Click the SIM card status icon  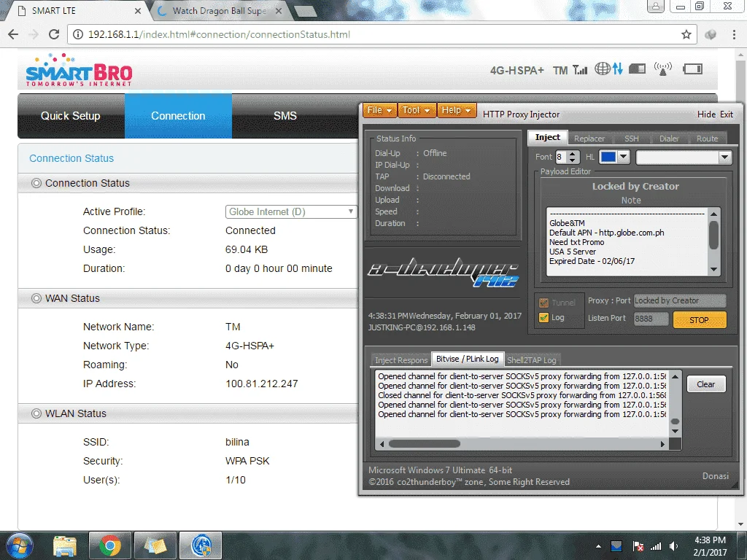pos(637,69)
